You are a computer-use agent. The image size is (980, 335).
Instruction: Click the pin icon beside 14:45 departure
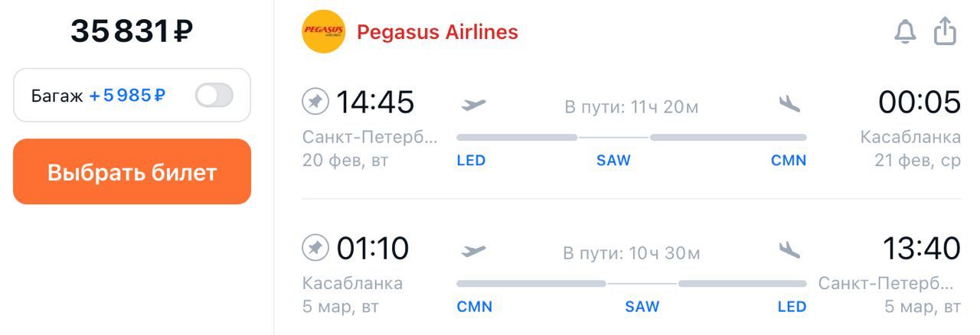[x=315, y=102]
